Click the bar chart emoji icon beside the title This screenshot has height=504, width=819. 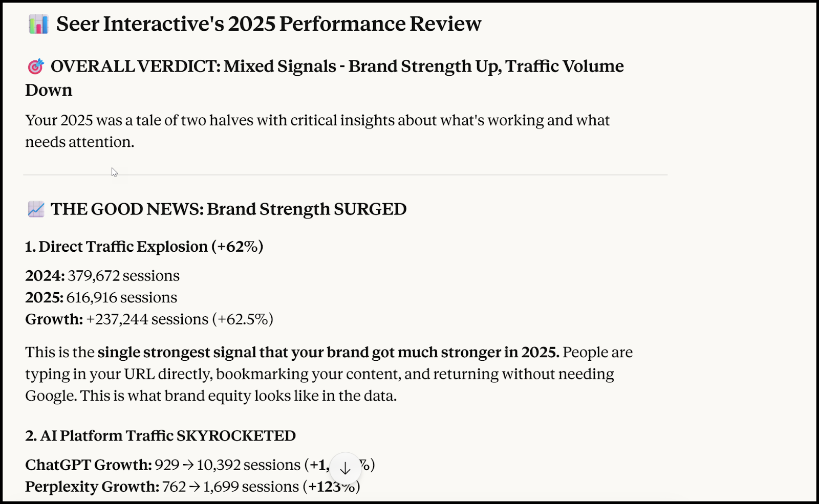[x=38, y=25]
